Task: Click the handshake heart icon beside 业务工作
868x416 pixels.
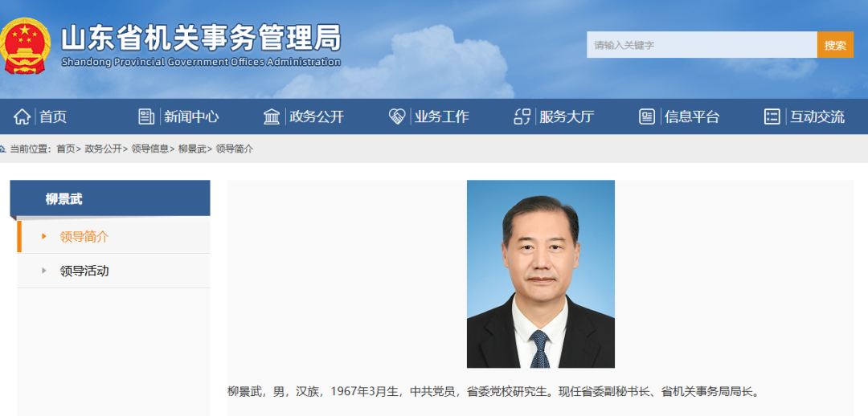Action: click(397, 116)
